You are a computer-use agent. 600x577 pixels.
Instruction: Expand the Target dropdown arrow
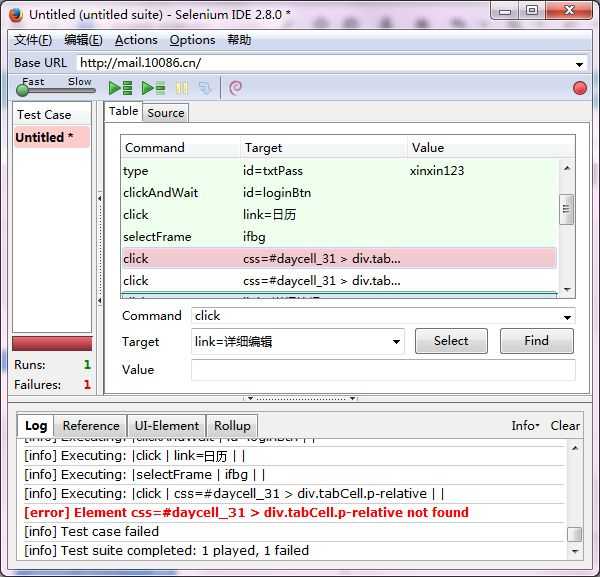396,341
